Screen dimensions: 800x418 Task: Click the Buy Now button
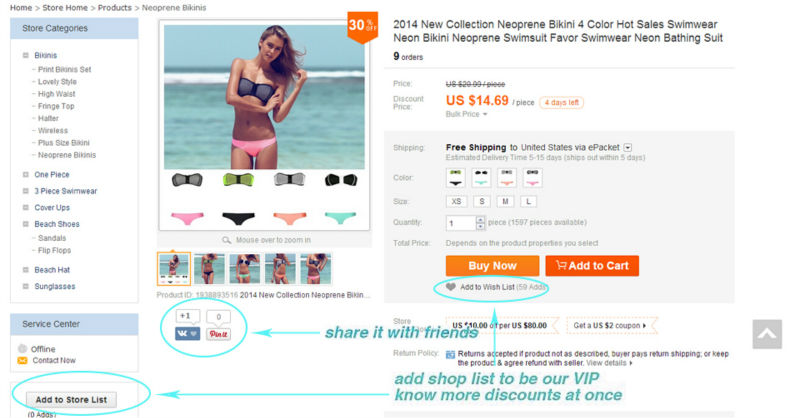492,266
